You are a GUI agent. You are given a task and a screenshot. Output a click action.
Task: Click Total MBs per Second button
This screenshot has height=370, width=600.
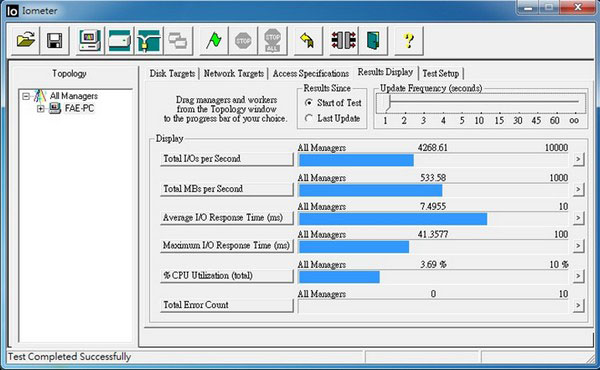click(x=227, y=189)
